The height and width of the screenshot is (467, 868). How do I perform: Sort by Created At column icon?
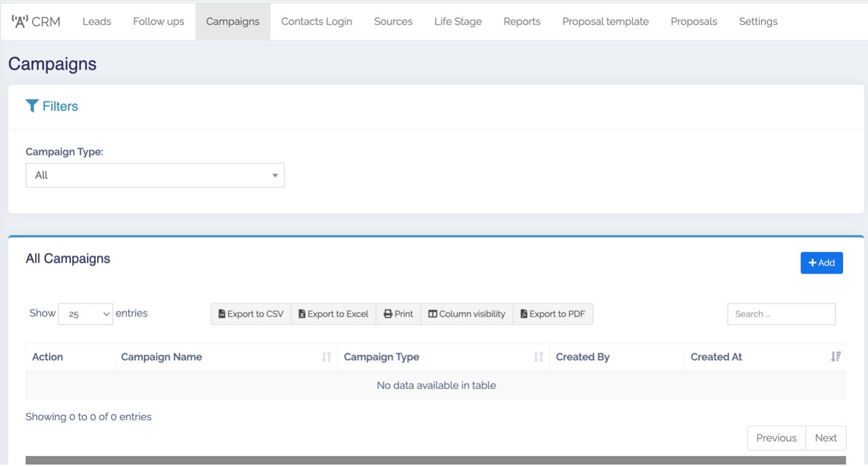pos(836,357)
